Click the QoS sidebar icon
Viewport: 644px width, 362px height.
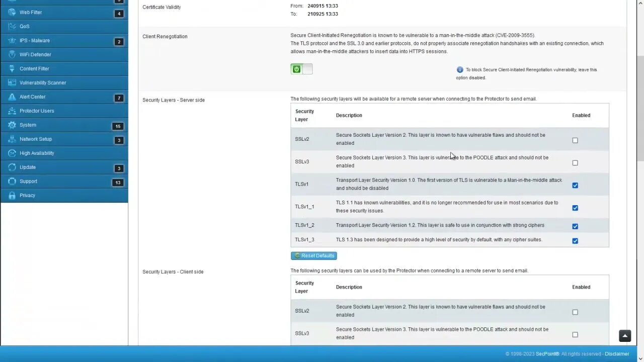pyautogui.click(x=12, y=26)
